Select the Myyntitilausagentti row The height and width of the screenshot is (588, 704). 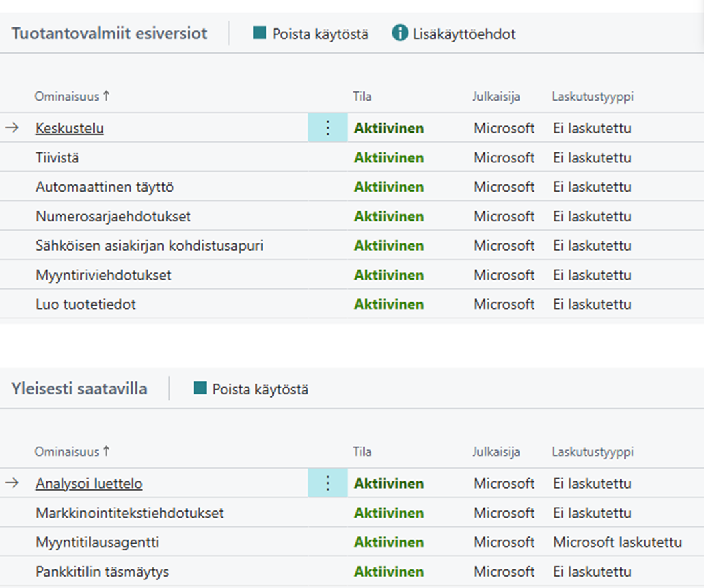[97, 542]
